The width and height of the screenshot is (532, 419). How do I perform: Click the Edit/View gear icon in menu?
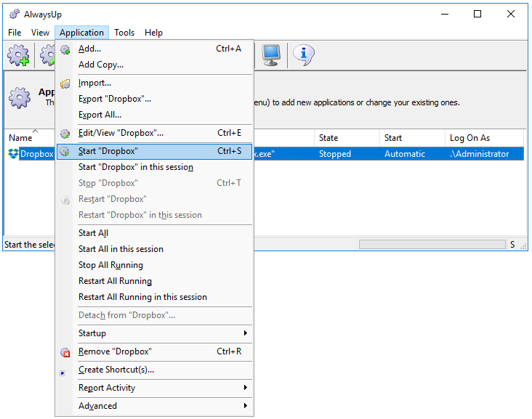[65, 133]
